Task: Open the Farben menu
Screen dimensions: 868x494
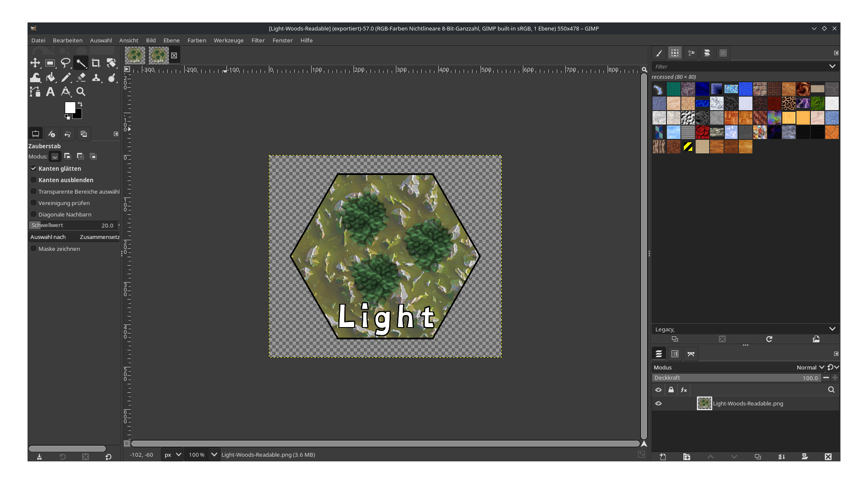Action: pos(196,40)
